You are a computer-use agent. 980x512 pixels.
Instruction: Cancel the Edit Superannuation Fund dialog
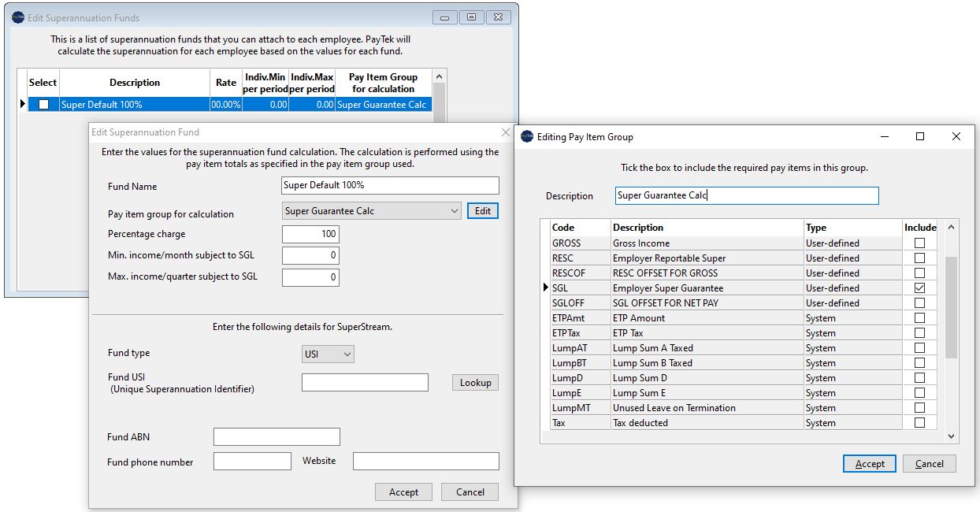470,492
